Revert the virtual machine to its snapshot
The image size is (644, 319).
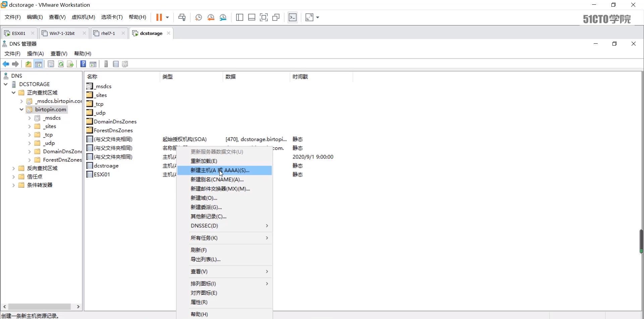pos(211,17)
